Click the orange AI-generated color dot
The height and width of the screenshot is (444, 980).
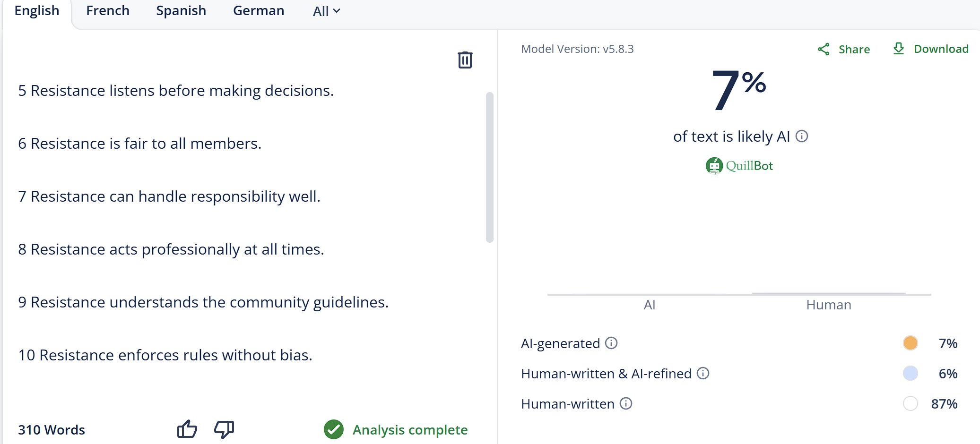point(910,343)
